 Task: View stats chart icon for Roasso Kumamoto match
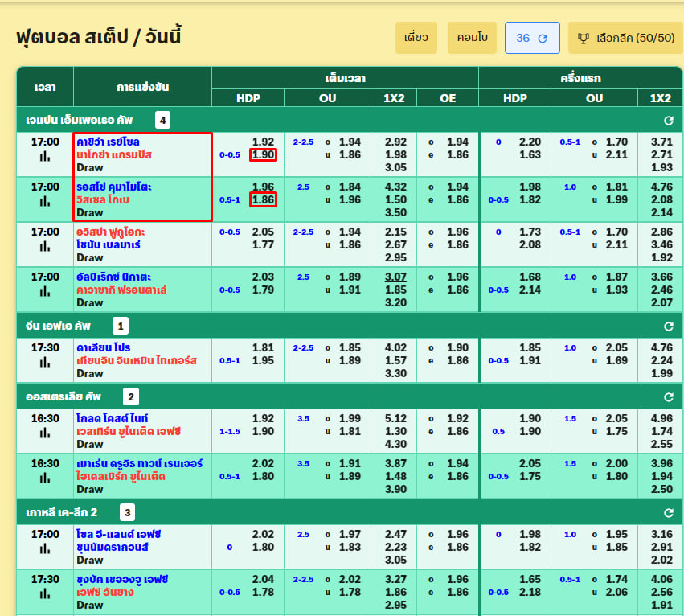click(45, 201)
